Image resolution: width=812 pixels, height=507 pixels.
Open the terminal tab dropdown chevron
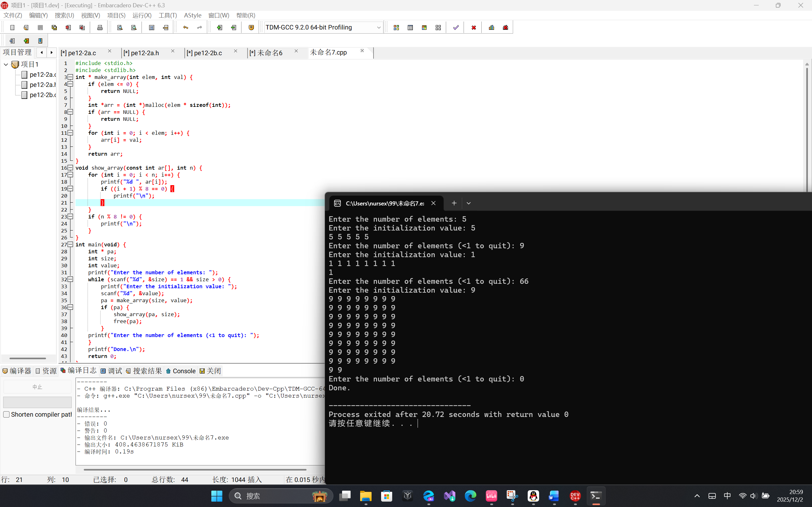click(468, 203)
